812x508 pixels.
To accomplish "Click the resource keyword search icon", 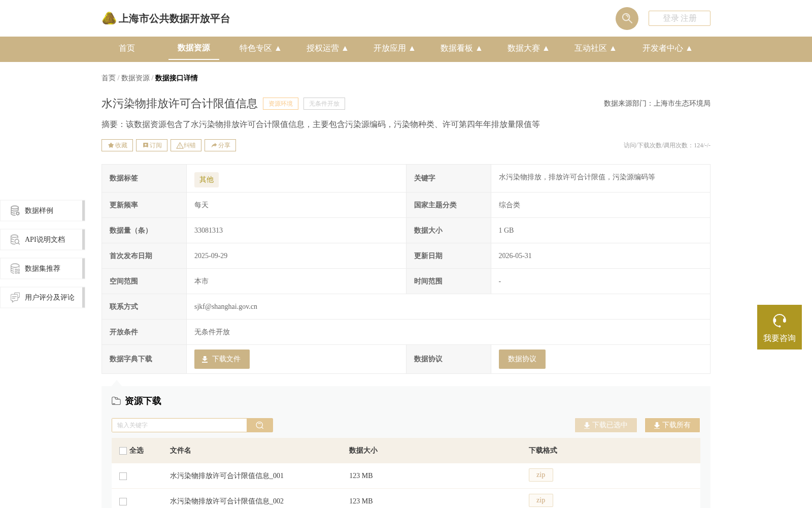I will coord(260,425).
